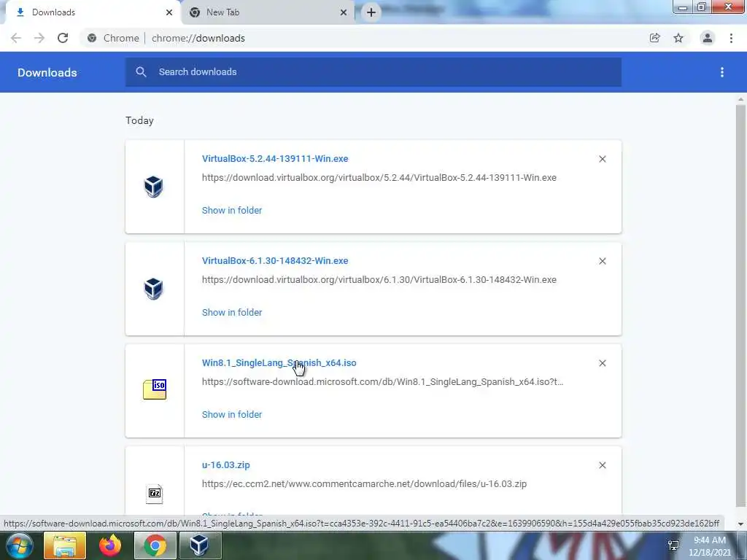The width and height of the screenshot is (747, 560).
Task: Click the u-16.03.zip source URL
Action: pyautogui.click(x=365, y=484)
